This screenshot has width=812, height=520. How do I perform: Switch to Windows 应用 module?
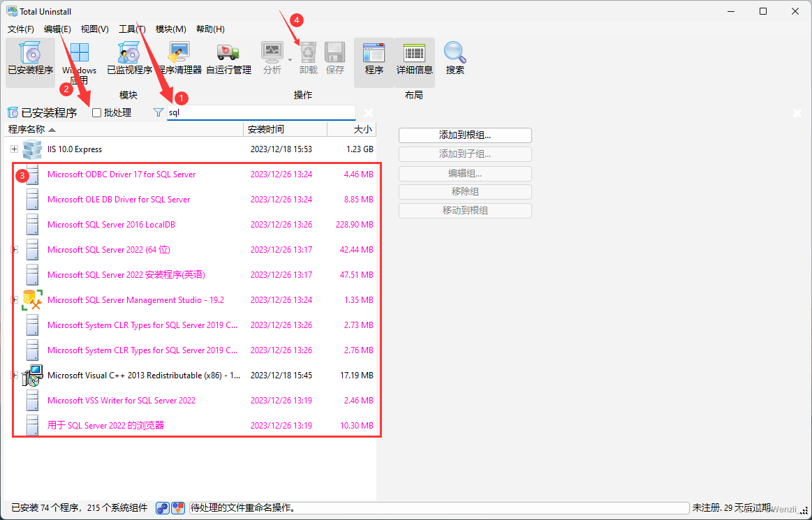click(x=79, y=61)
